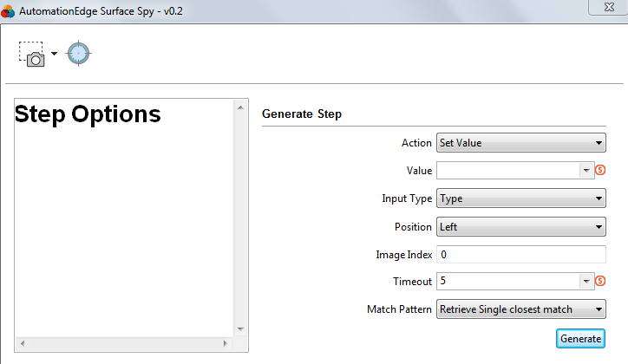
Task: Click the Step Options scroll down arrow
Action: [x=240, y=329]
